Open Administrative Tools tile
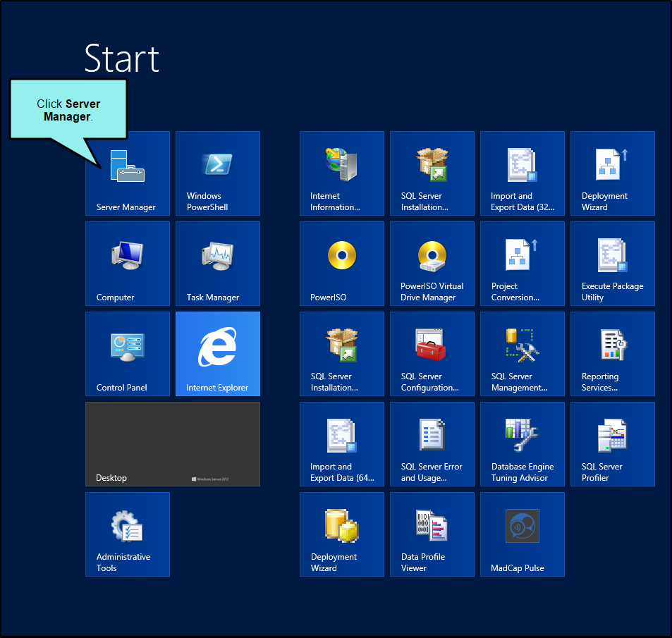672x638 pixels. point(128,534)
